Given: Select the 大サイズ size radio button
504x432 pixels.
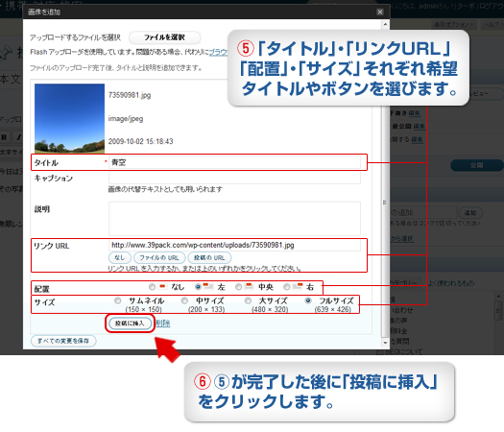Looking at the screenshot, I should (x=248, y=300).
